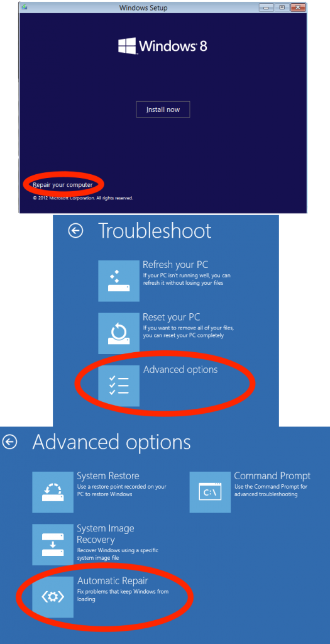Choose the Advanced options text label

click(180, 370)
